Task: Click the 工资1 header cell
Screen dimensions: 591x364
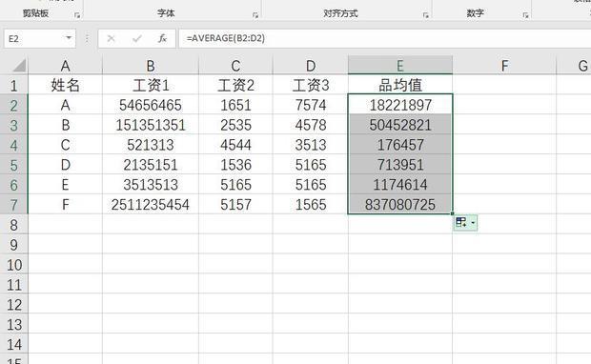Action: coord(151,85)
